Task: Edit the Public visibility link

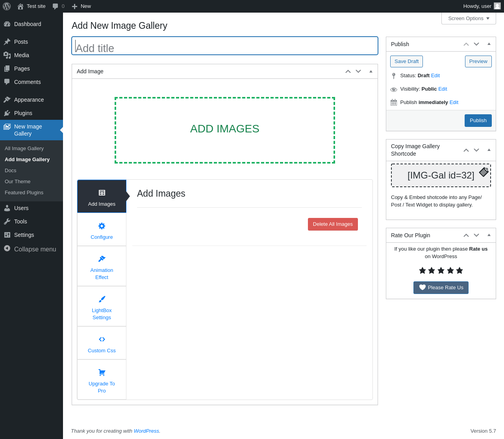Action: click(x=443, y=89)
